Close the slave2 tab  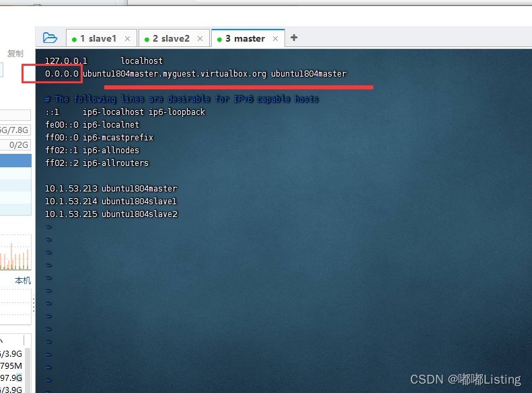pyautogui.click(x=200, y=38)
